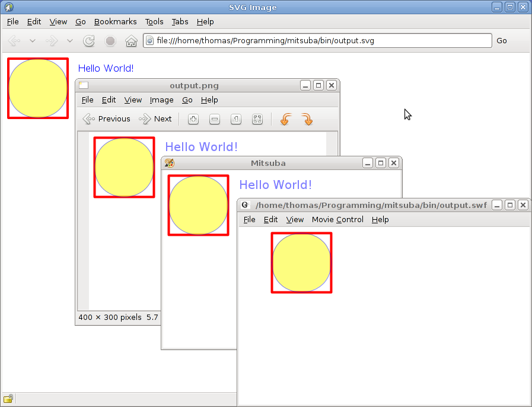Viewport: 532px width, 407px height.
Task: Click the Go button beside address bar
Action: coord(502,41)
